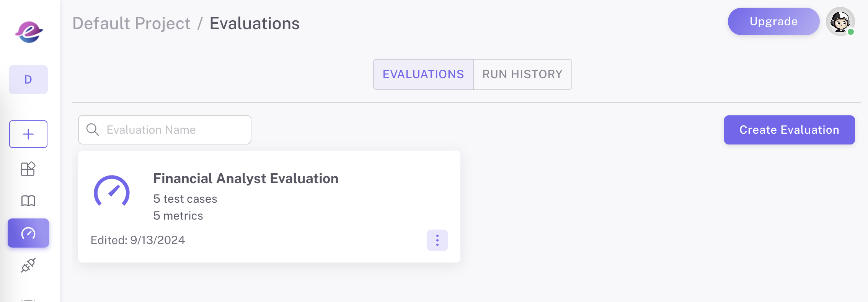
Task: Open the Financial Analyst Evaluation title
Action: click(x=246, y=179)
